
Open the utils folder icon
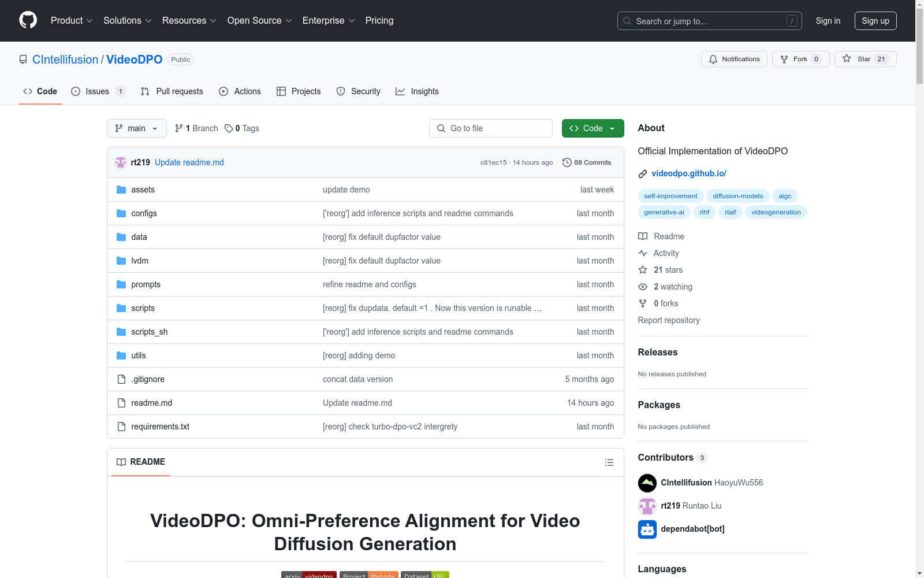121,355
